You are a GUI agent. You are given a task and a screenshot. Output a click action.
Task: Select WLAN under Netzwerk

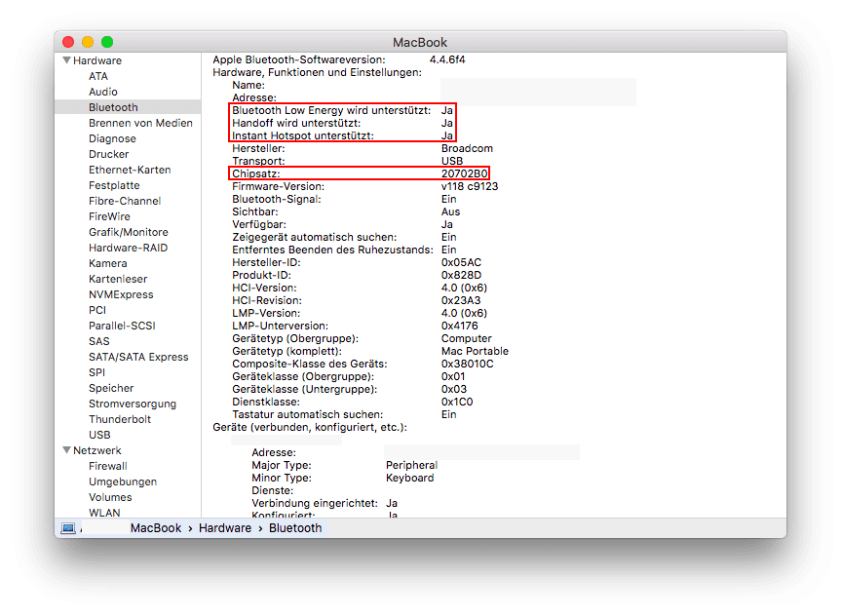[x=104, y=513]
